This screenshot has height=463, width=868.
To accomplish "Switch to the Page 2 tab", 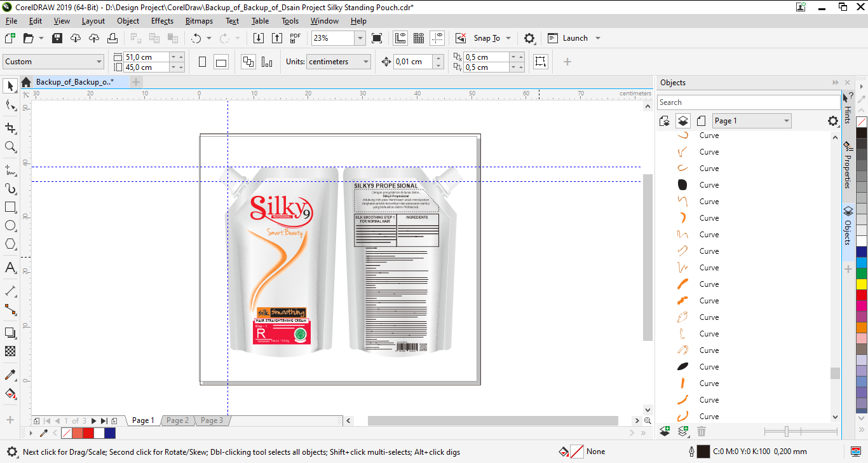I will (178, 420).
